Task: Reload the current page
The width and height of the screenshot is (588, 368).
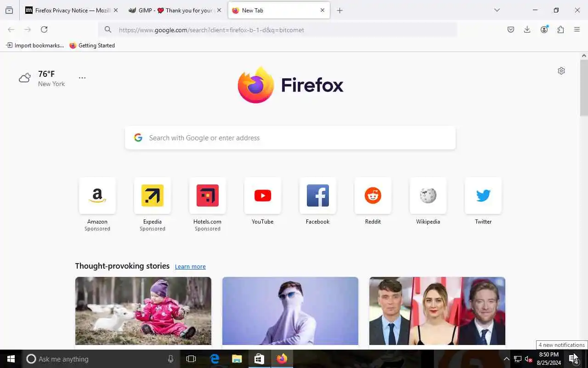Action: [x=44, y=29]
